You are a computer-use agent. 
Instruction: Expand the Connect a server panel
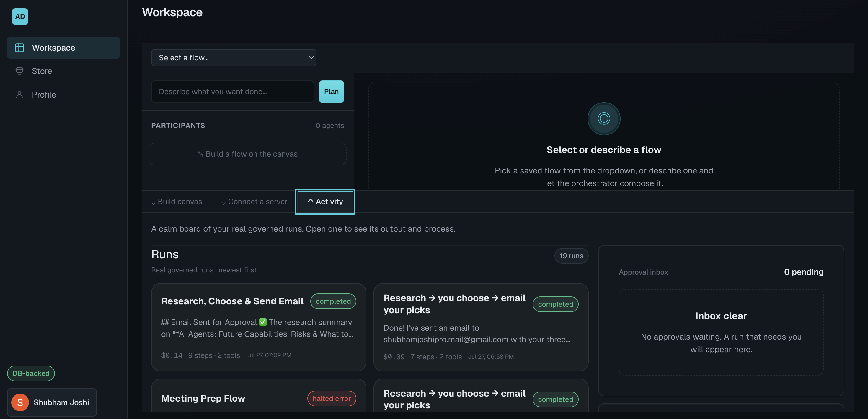click(x=254, y=202)
